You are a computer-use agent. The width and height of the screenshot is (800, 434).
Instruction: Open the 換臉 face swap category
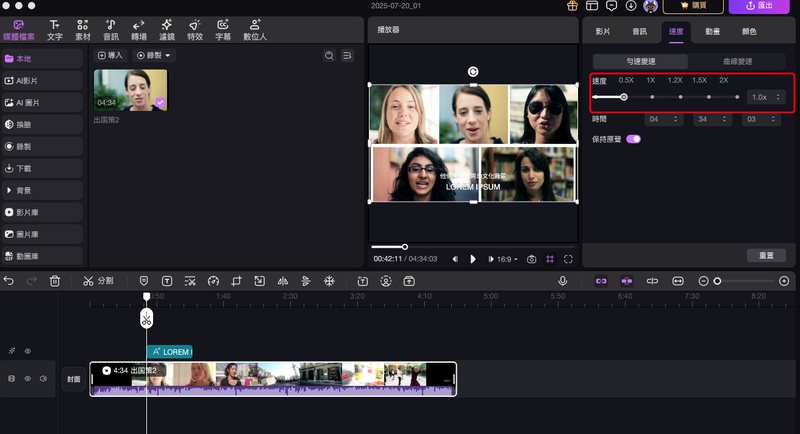[42, 124]
